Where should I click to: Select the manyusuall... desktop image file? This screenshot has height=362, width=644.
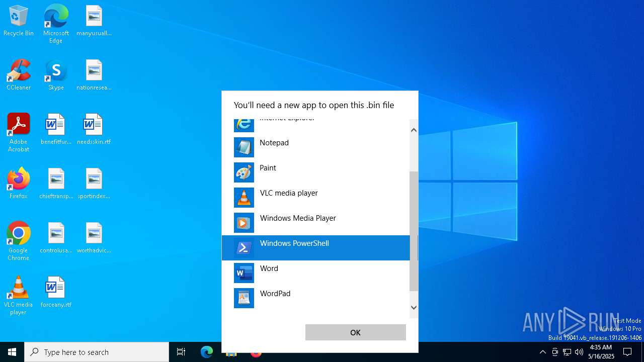[94, 21]
